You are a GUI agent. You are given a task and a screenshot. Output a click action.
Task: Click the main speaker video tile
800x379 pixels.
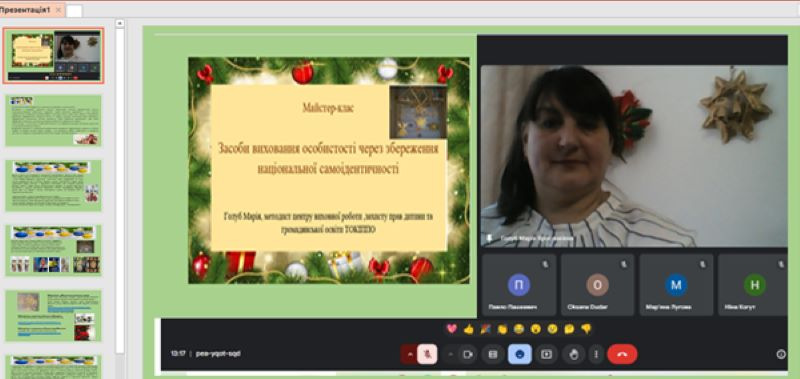point(634,156)
